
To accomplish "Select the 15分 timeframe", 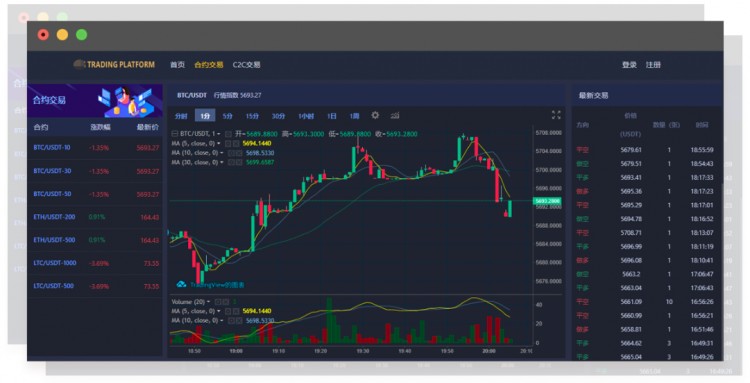I will [x=252, y=116].
